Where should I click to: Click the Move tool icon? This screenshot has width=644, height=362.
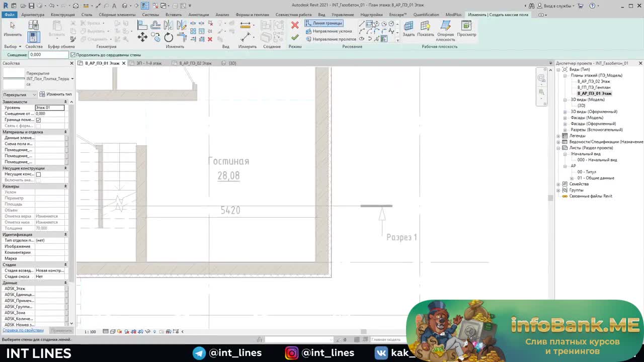tap(142, 37)
